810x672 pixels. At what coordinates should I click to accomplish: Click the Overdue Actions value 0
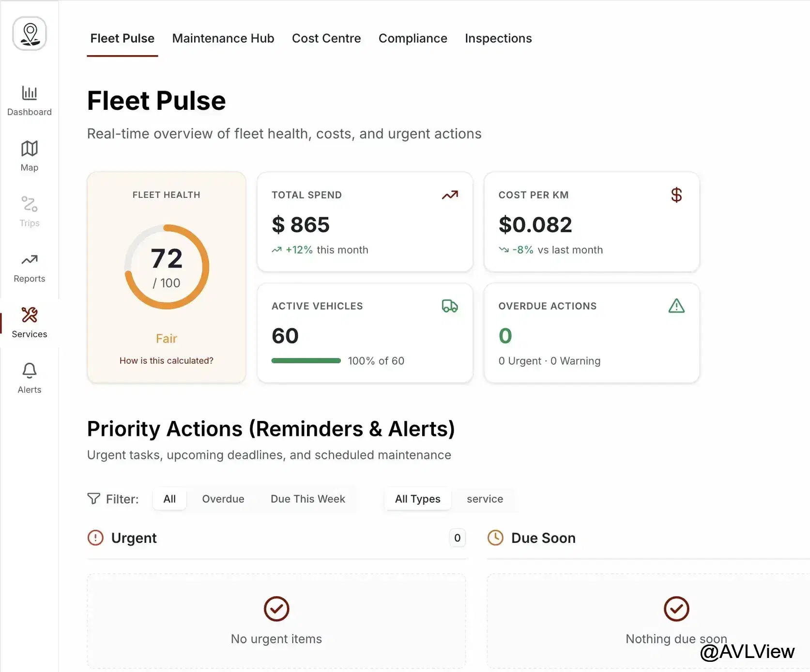[505, 336]
